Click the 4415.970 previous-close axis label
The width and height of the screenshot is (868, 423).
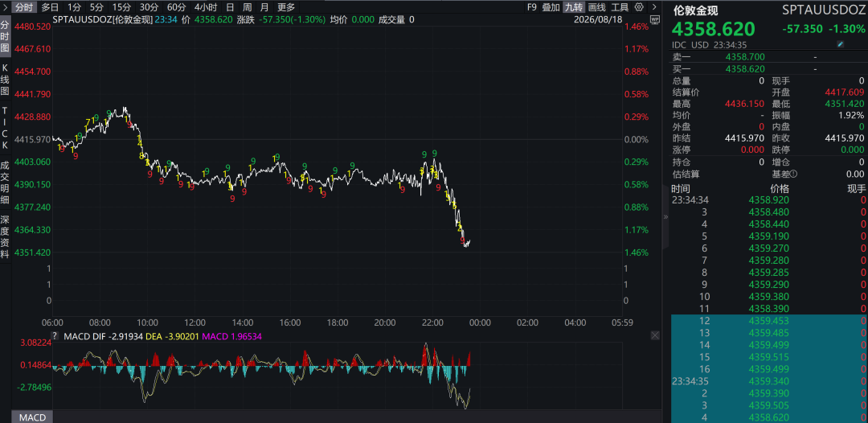pos(32,139)
